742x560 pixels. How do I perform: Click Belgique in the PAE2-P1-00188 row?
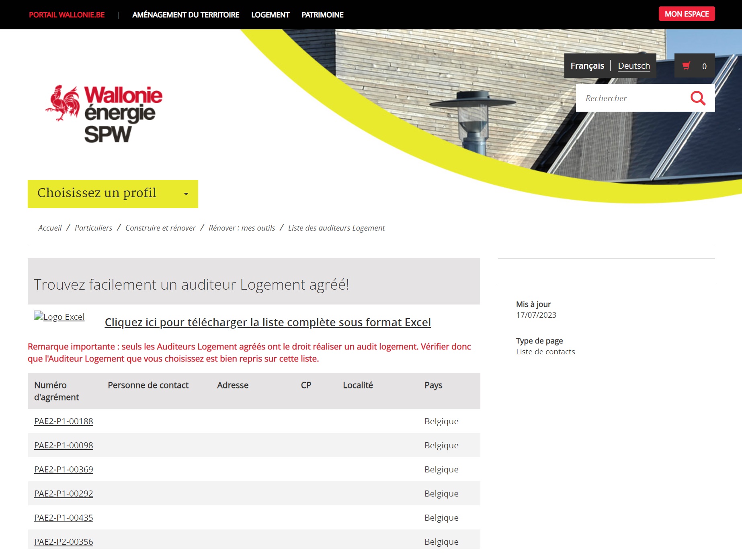[441, 421]
